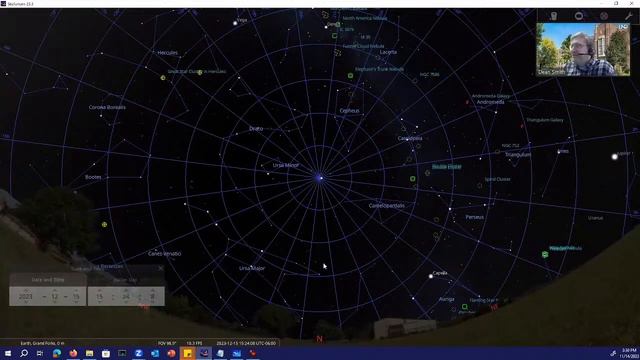
Task: Select the star Vega
Action: click(x=235, y=23)
